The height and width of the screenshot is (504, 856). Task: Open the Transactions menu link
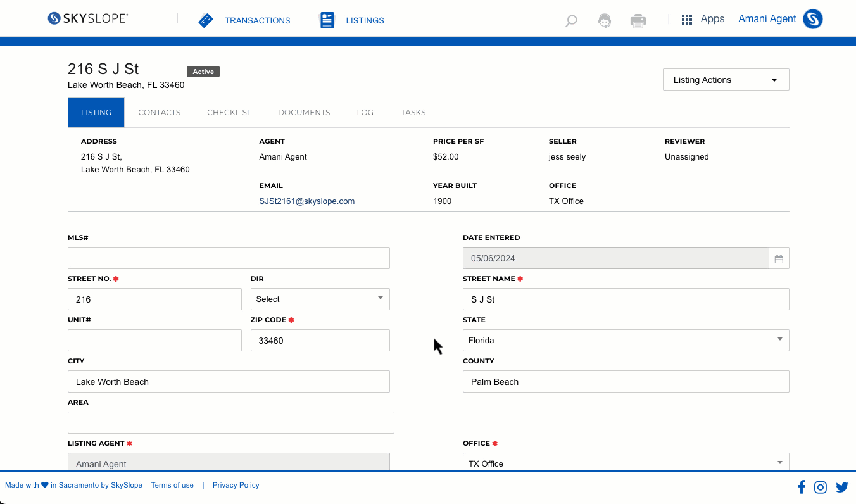(258, 20)
